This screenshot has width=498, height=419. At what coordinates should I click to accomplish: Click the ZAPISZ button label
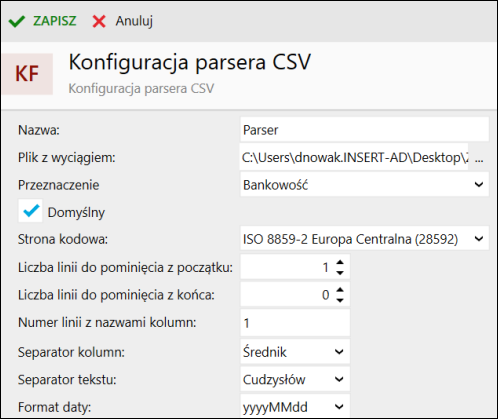click(55, 21)
